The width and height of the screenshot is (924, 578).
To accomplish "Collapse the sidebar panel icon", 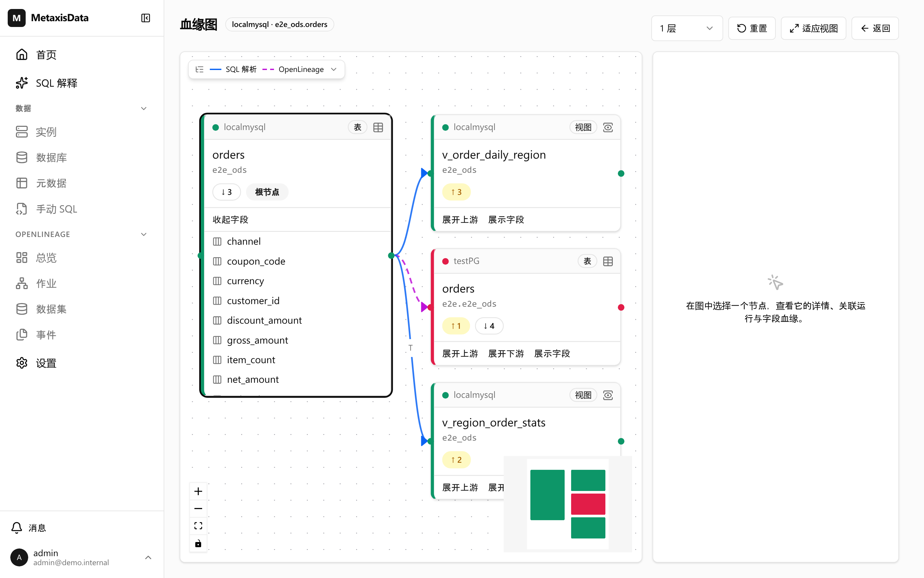I will 145,18.
